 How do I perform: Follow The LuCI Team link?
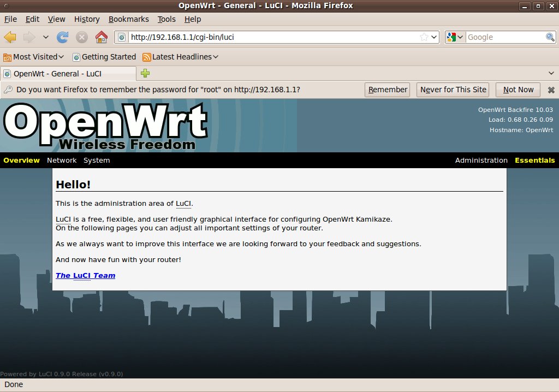coord(85,275)
